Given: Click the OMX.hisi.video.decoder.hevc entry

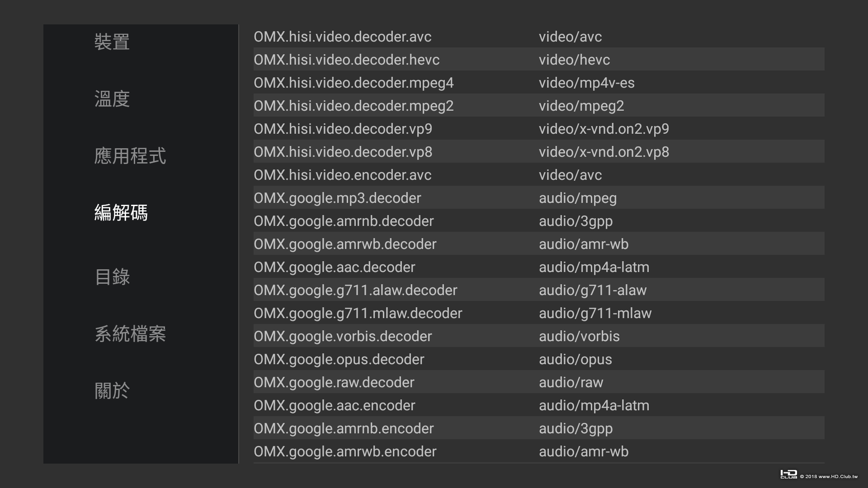Looking at the screenshot, I should pyautogui.click(x=346, y=60).
